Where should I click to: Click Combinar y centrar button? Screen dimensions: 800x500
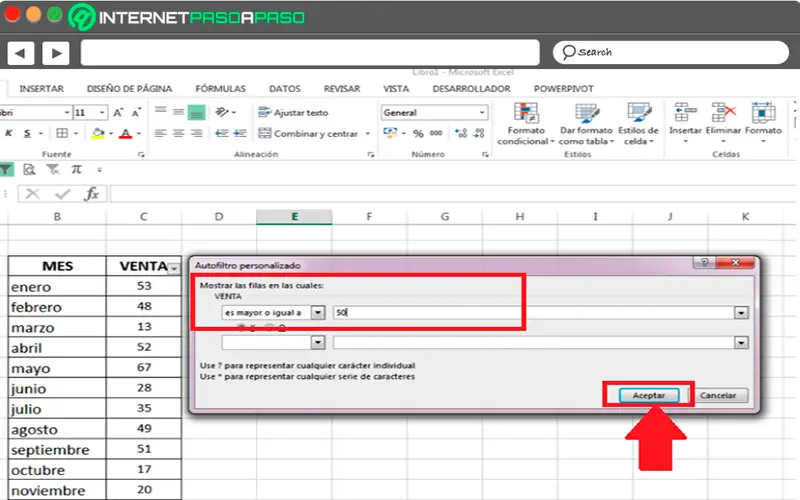pos(308,134)
